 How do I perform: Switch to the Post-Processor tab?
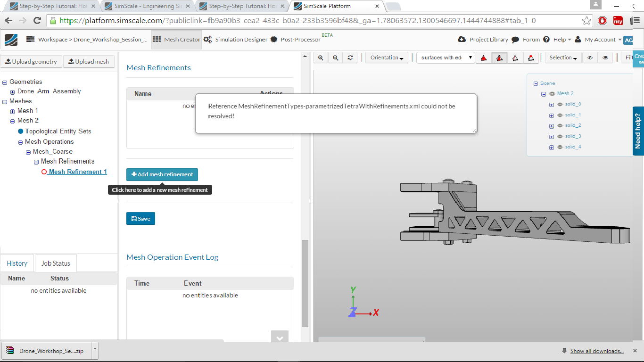(296, 40)
